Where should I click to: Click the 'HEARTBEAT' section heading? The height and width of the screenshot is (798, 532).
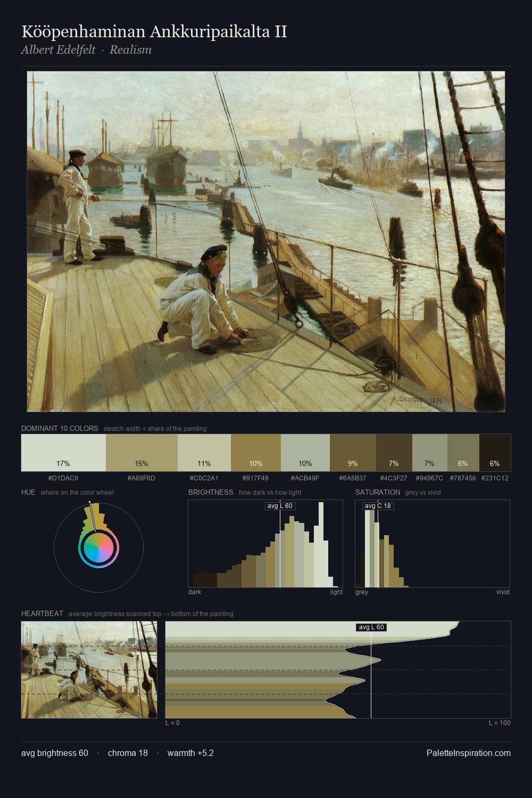(42, 613)
